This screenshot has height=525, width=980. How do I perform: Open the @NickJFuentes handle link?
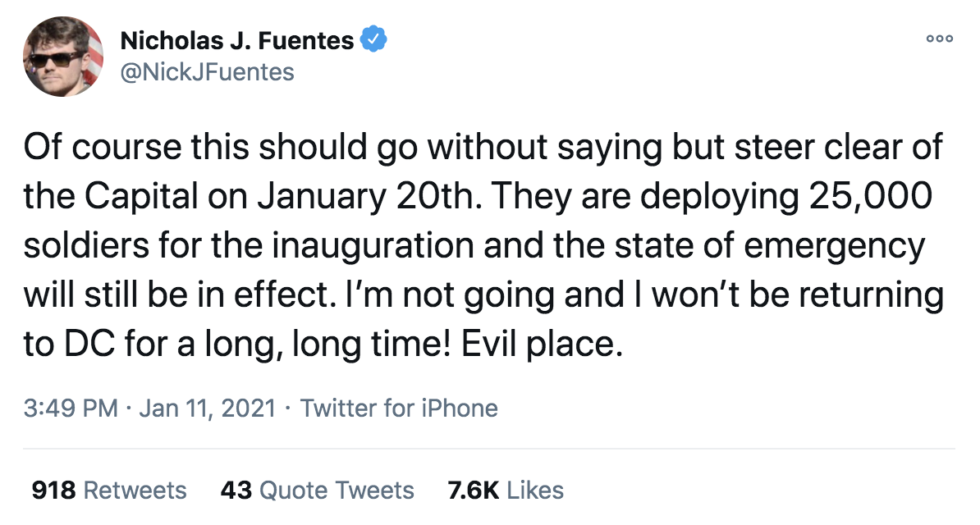coord(207,72)
